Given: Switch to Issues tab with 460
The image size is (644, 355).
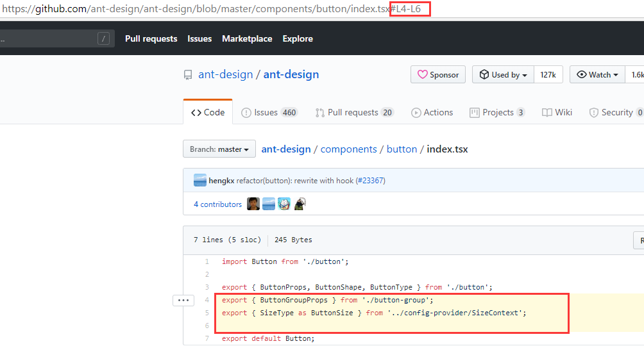Looking at the screenshot, I should [x=269, y=112].
